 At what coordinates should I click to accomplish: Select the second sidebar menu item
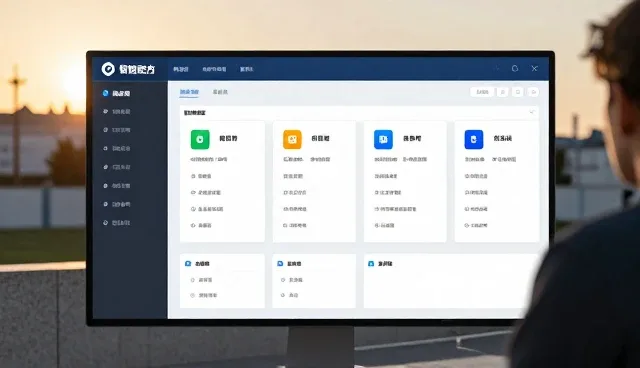point(117,111)
